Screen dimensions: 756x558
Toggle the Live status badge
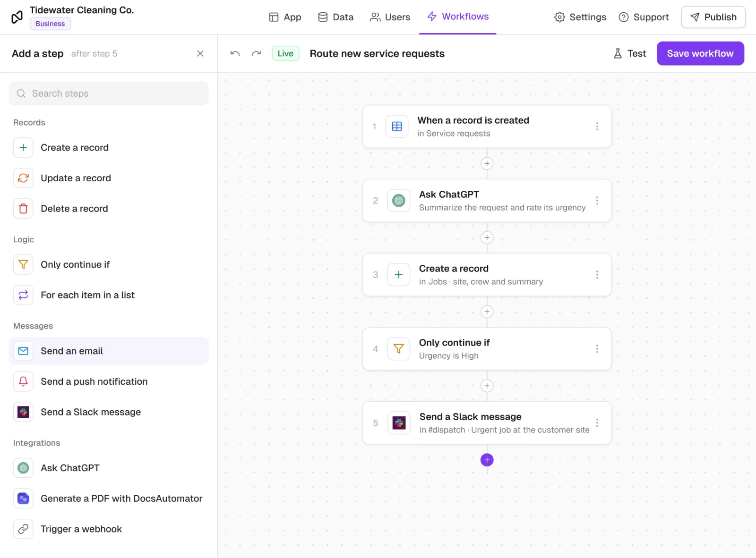(x=285, y=53)
